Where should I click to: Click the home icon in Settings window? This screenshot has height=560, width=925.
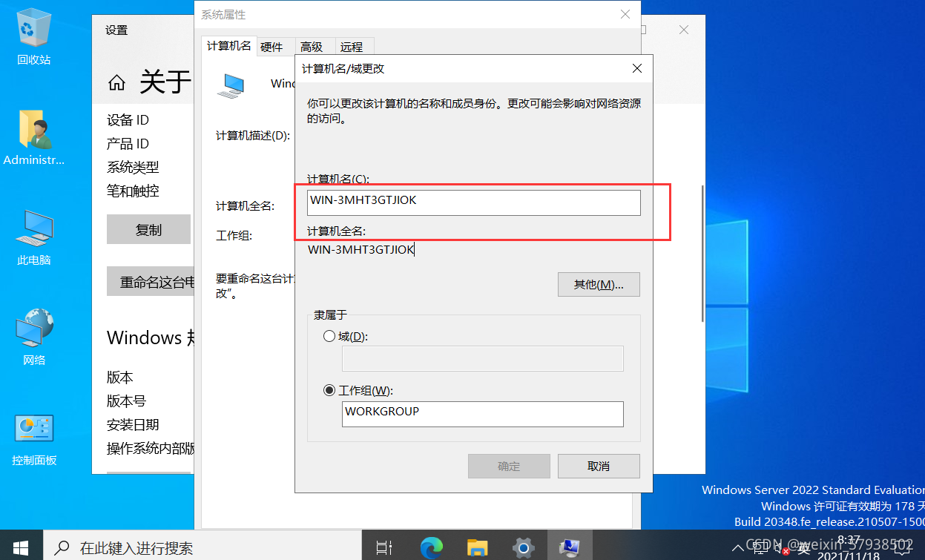click(x=116, y=82)
